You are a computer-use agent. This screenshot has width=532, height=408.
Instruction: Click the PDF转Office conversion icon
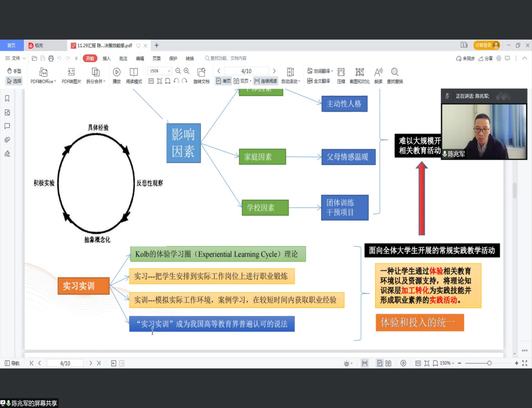[x=43, y=72]
